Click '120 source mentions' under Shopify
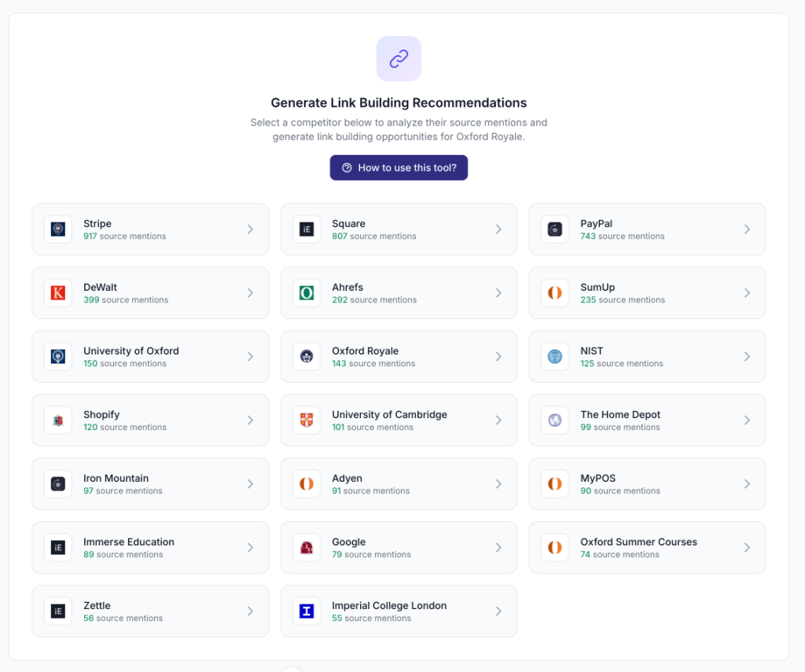This screenshot has height=672, width=805. coord(125,427)
